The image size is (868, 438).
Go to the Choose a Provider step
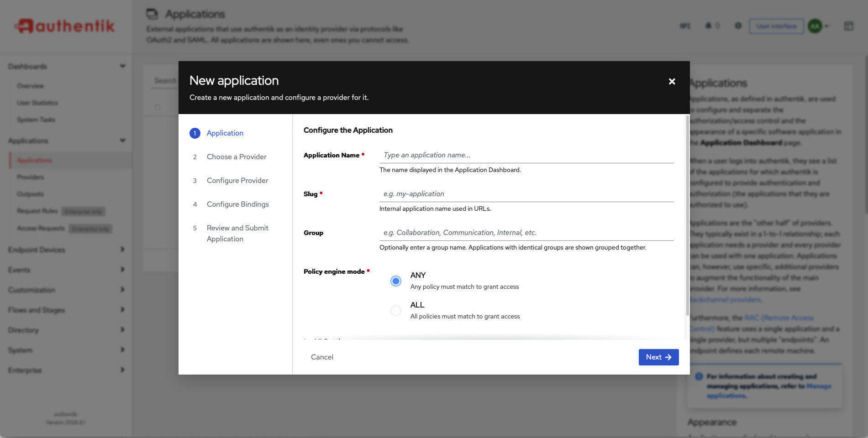point(237,156)
